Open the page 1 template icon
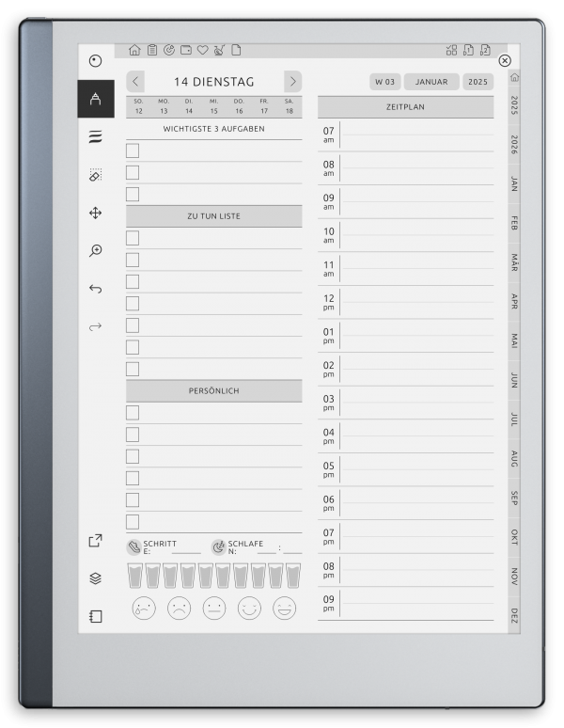The width and height of the screenshot is (564, 728). [x=468, y=50]
